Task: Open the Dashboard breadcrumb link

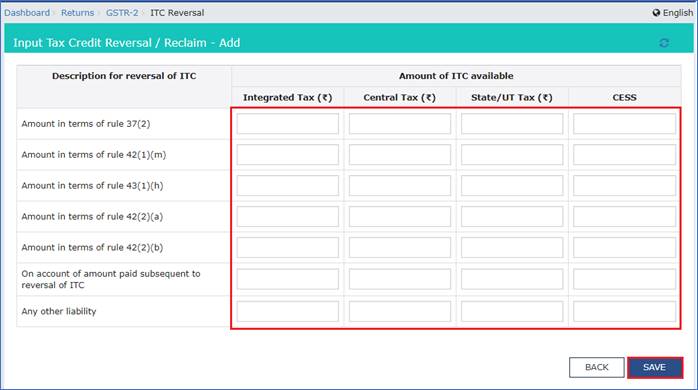Action: coord(27,13)
